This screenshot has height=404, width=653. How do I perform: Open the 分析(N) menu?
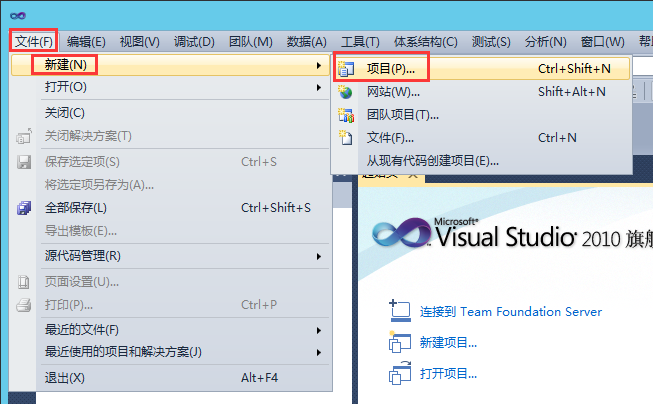pos(546,42)
